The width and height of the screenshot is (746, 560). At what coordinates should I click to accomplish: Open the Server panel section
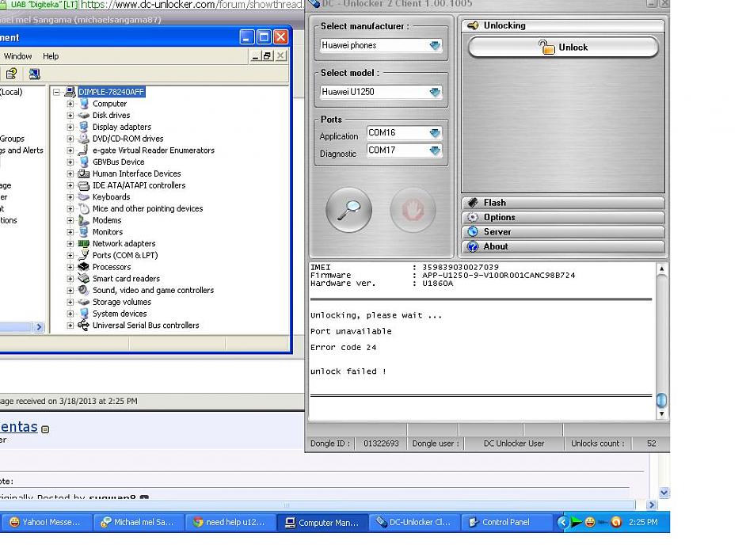pyautogui.click(x=562, y=232)
